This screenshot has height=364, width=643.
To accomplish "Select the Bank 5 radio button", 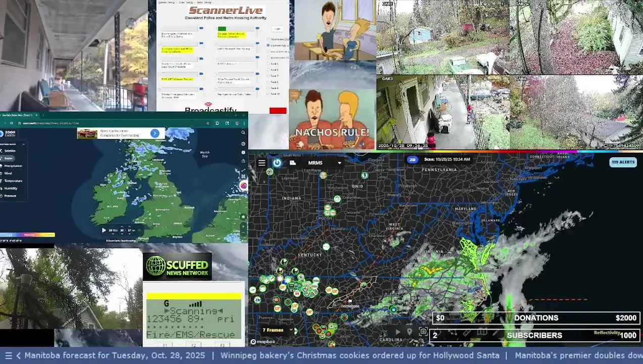I will [268, 63].
